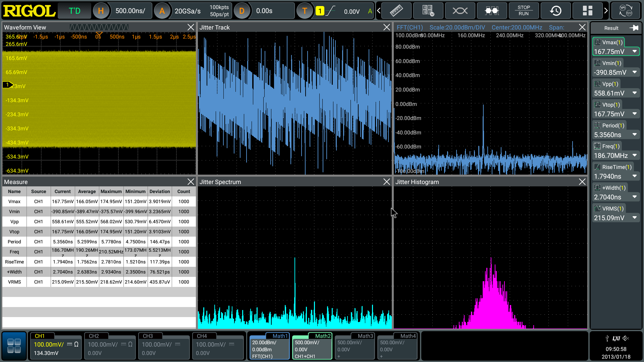
Task: Open the history recall clock icon
Action: [x=555, y=11]
